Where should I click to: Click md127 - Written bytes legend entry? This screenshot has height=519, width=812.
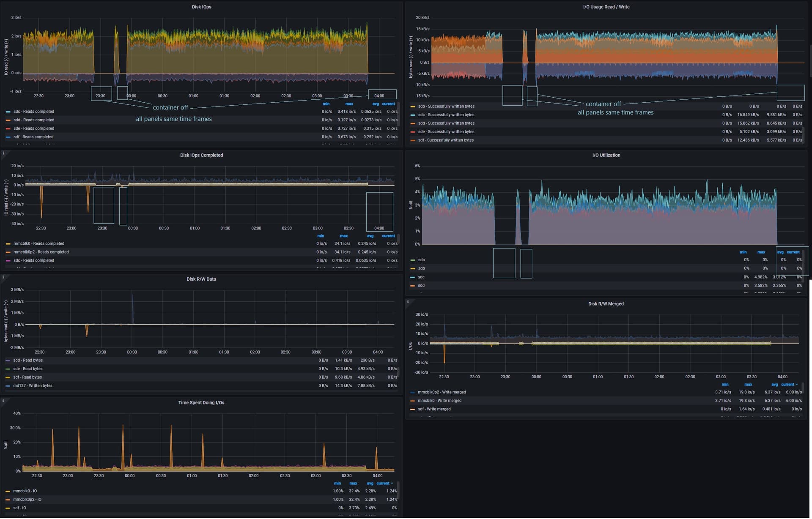tap(33, 385)
